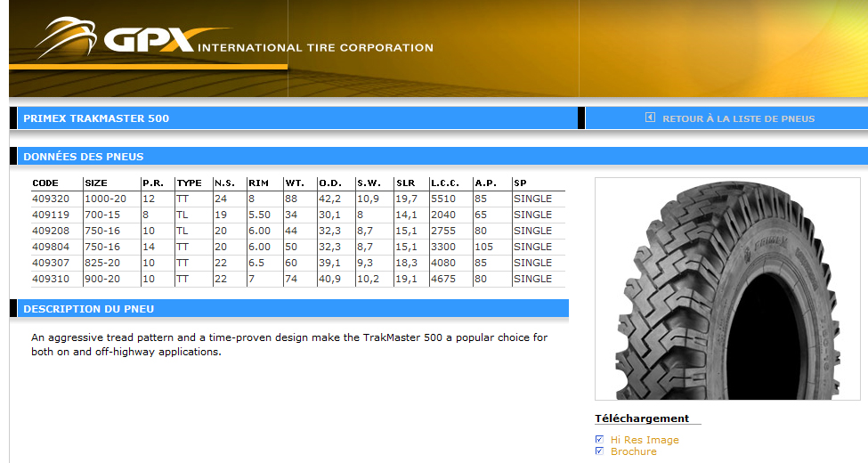Click the SP column header
This screenshot has height=463, width=868.
tap(520, 183)
